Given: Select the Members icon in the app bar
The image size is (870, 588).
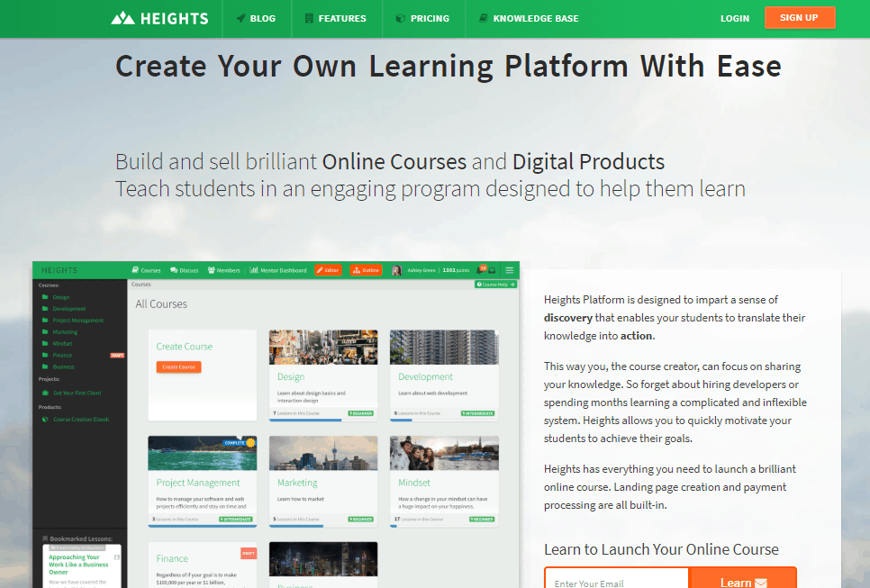Looking at the screenshot, I should 210,269.
